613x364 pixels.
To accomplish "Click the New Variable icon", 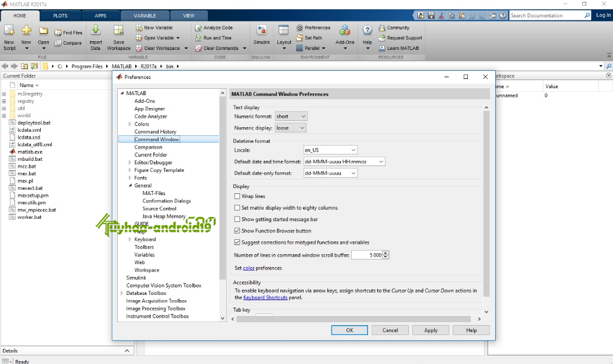I will [139, 28].
